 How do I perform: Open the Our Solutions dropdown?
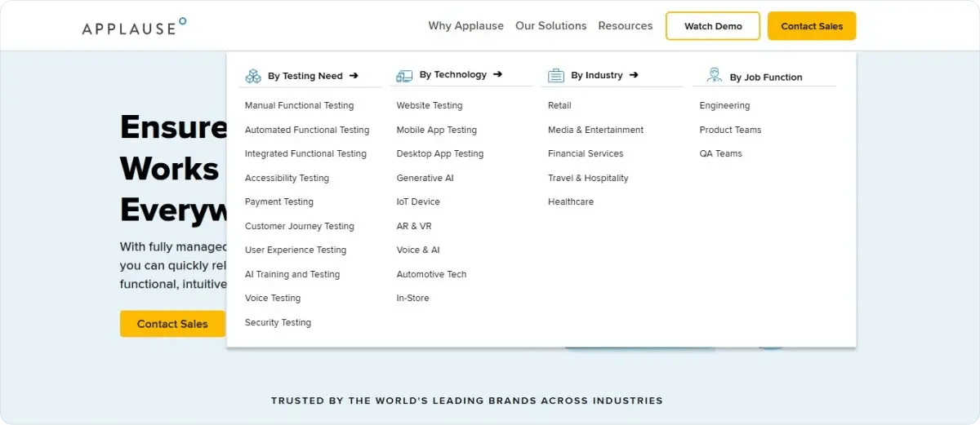coord(550,26)
